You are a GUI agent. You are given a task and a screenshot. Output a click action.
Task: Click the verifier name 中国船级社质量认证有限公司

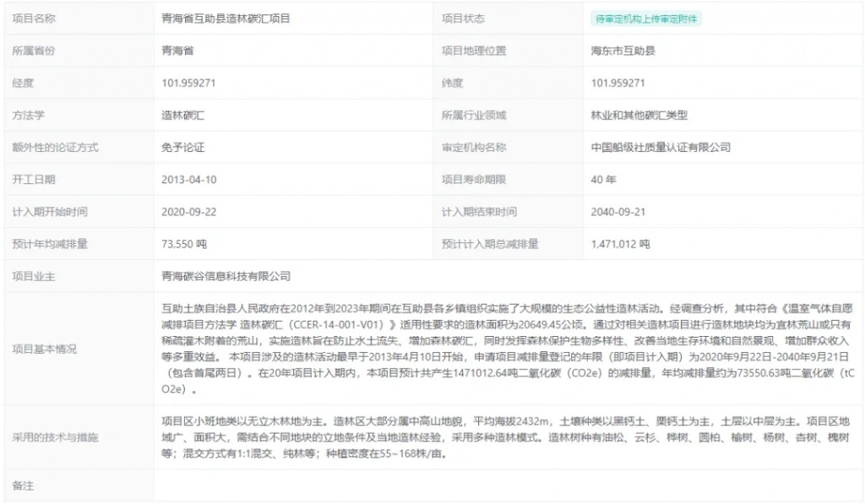pyautogui.click(x=661, y=148)
